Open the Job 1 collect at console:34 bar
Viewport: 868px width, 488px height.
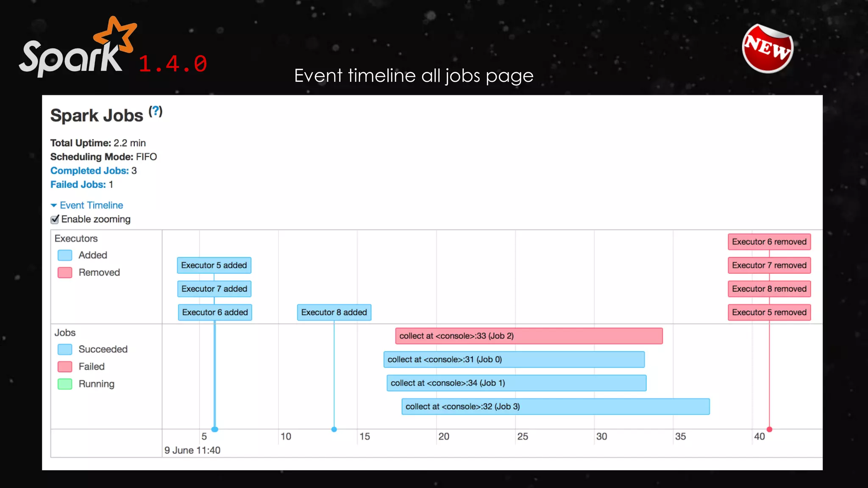pyautogui.click(x=516, y=383)
